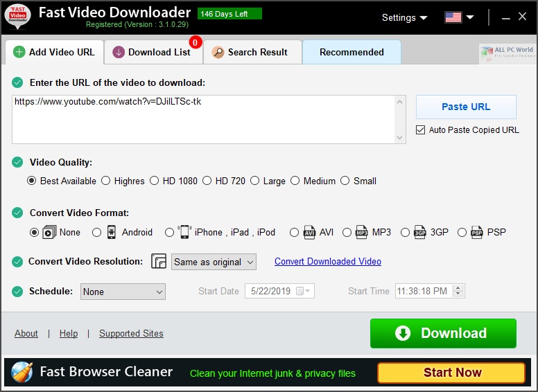The width and height of the screenshot is (538, 392).
Task: Open the Start Date 5/22/2019 picker
Action: pos(279,291)
